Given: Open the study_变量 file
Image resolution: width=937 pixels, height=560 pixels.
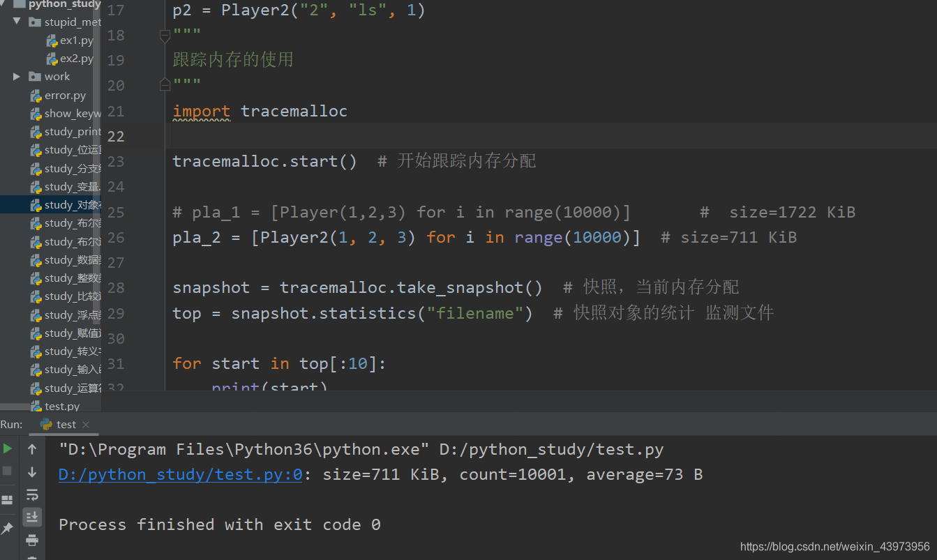Looking at the screenshot, I should tap(66, 187).
